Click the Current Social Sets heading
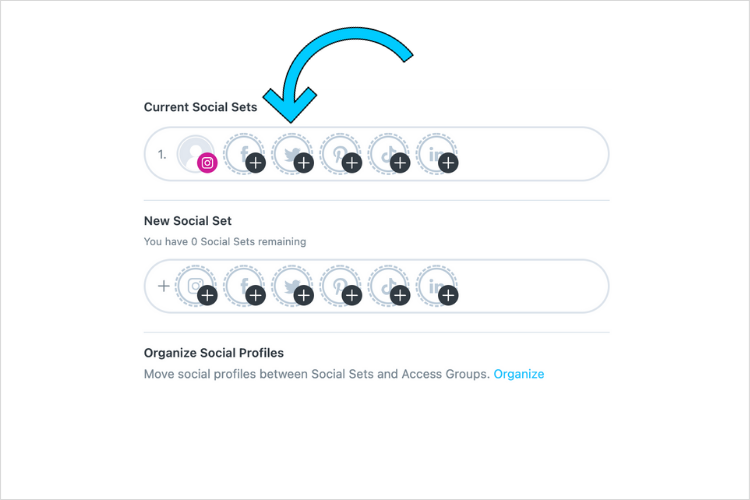 coord(200,107)
